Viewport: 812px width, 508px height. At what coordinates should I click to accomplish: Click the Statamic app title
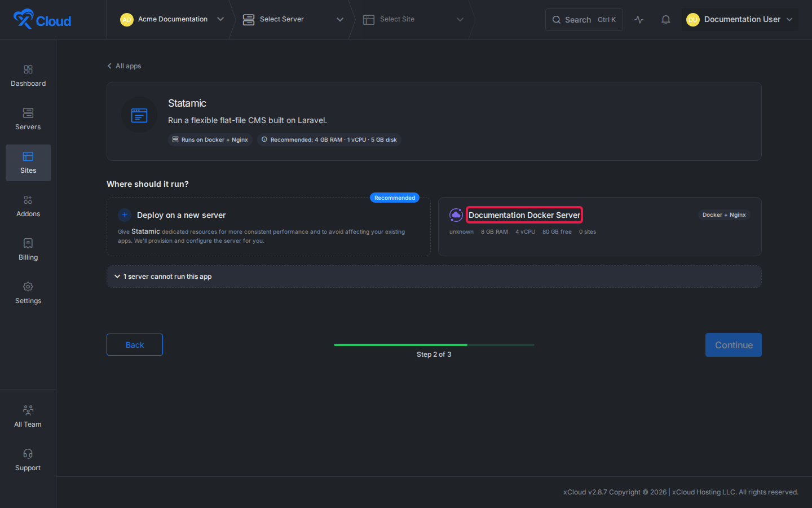coord(187,103)
